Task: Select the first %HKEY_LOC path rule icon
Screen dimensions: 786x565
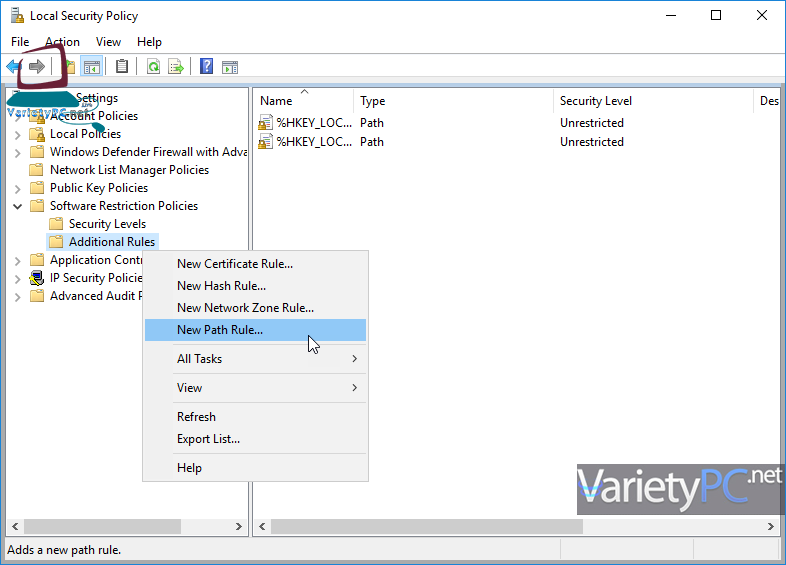Action: pos(266,123)
